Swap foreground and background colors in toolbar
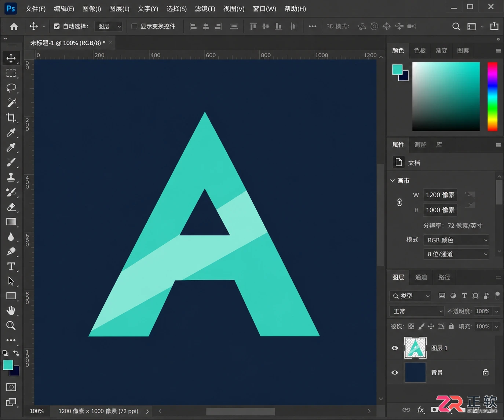 pyautogui.click(x=16, y=353)
